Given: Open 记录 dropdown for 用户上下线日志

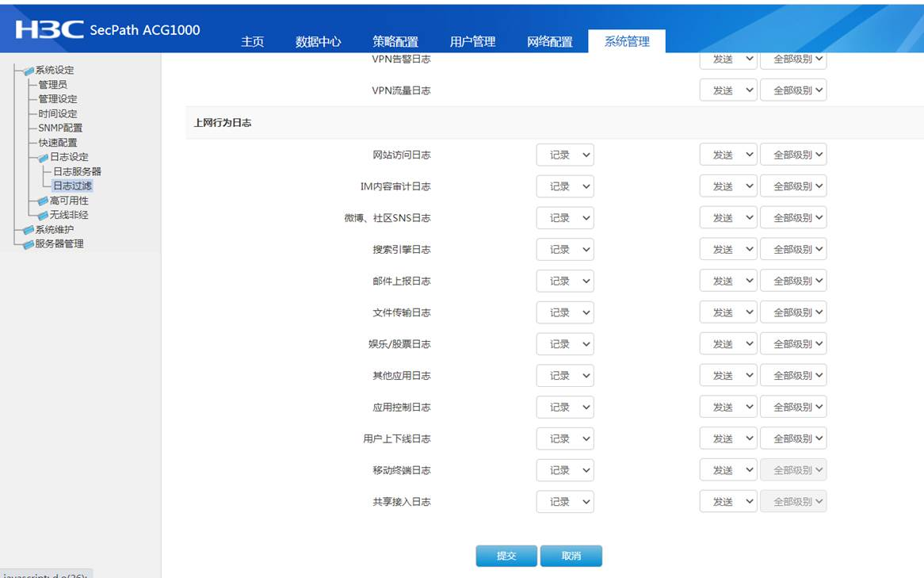Looking at the screenshot, I should pos(565,438).
